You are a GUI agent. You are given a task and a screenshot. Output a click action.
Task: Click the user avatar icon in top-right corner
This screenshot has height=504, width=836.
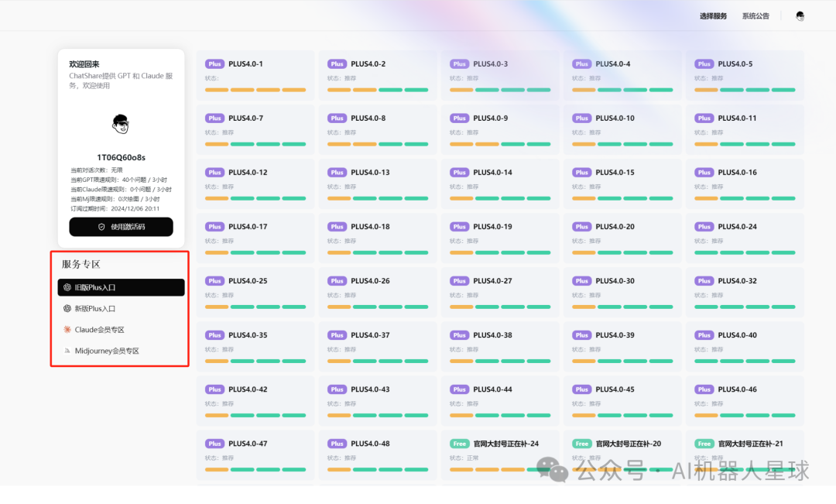click(800, 16)
